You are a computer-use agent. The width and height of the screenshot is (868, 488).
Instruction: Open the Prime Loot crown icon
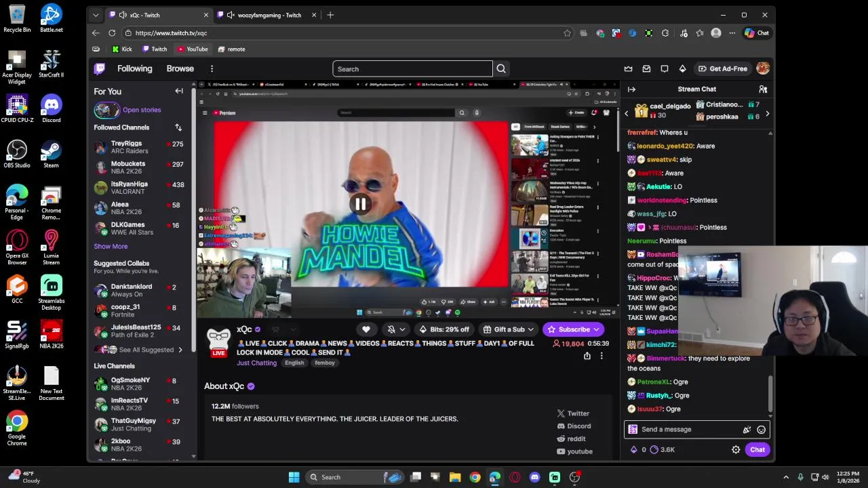(x=629, y=68)
